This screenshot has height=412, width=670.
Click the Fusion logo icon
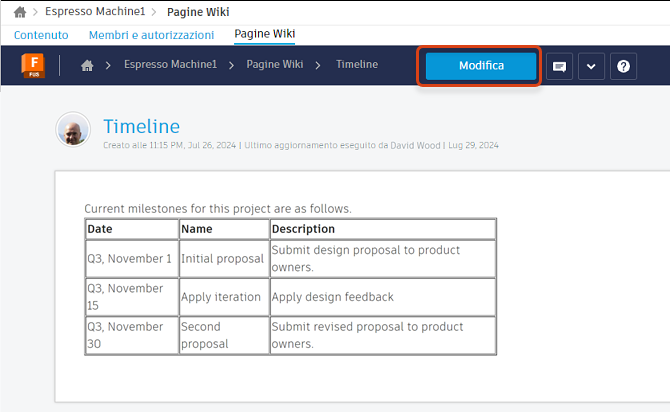[36, 66]
